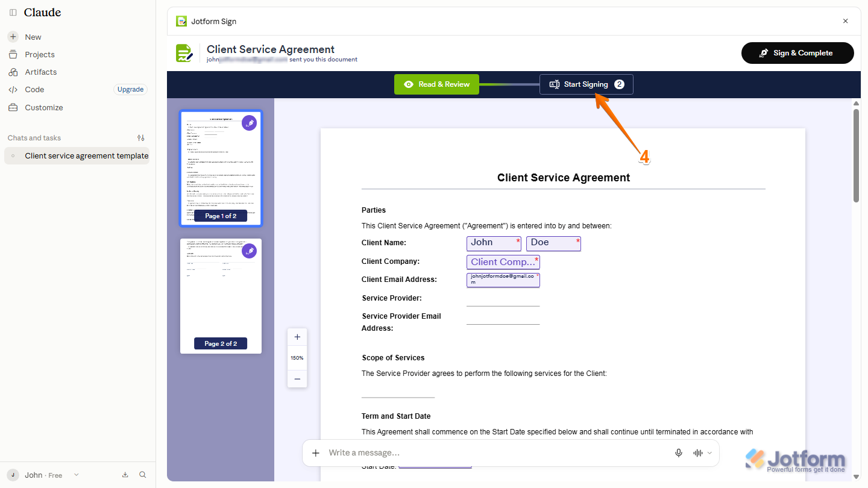
Task: Expand the voice mode options chevron
Action: pyautogui.click(x=709, y=453)
